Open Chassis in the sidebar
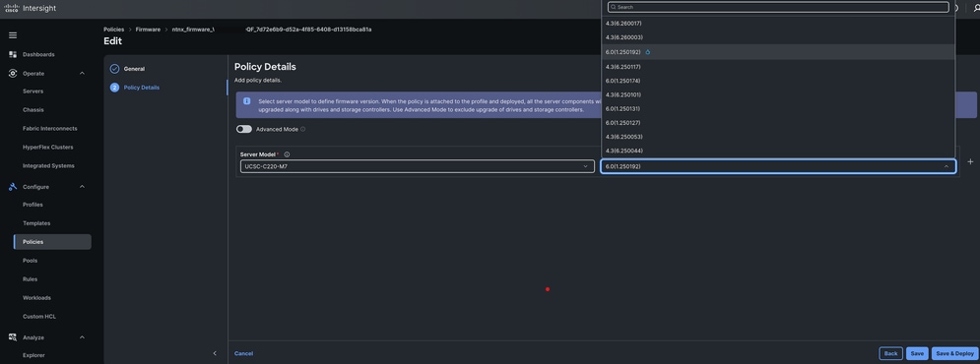The image size is (980, 364). pos(33,110)
